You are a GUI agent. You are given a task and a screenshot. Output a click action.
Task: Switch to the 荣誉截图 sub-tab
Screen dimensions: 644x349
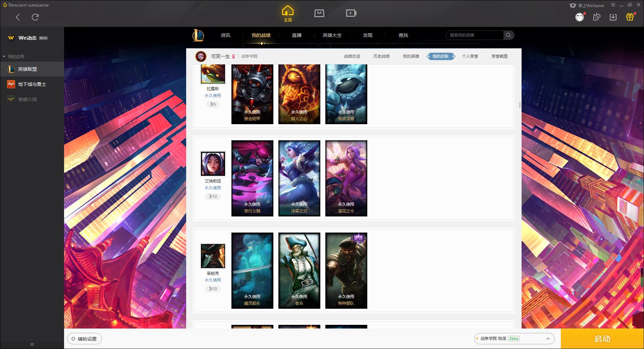point(499,56)
